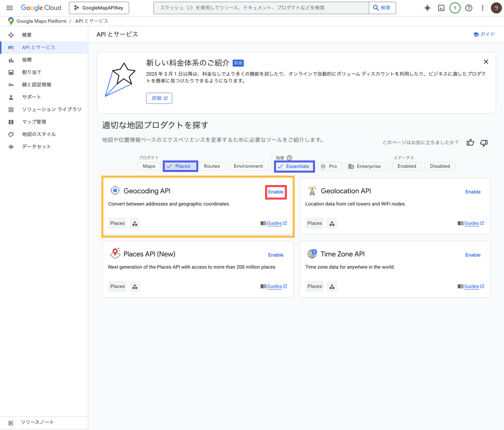Select API とサービス in sidebar
504x430 pixels.
point(44,47)
